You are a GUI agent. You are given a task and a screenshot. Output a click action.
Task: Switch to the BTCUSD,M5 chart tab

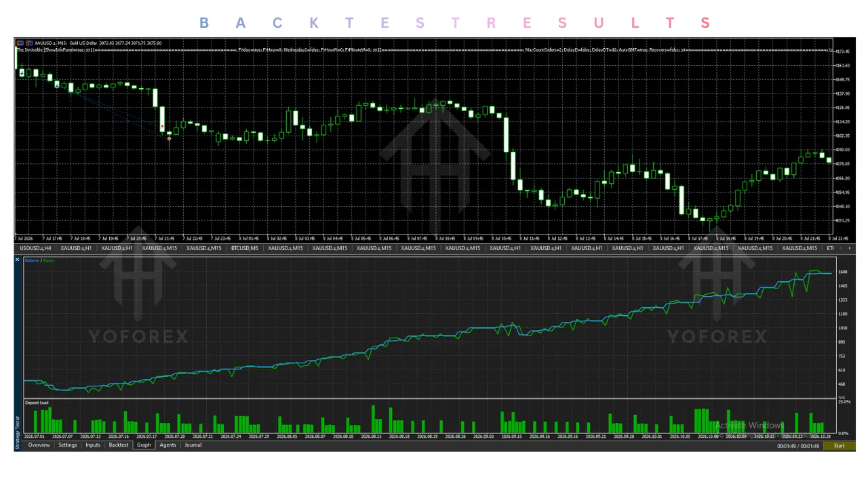(x=244, y=248)
